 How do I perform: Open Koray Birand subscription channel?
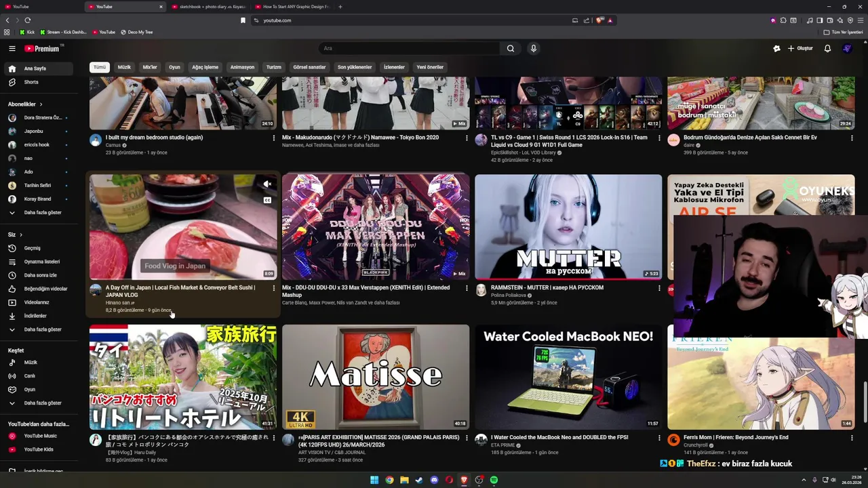[39, 199]
